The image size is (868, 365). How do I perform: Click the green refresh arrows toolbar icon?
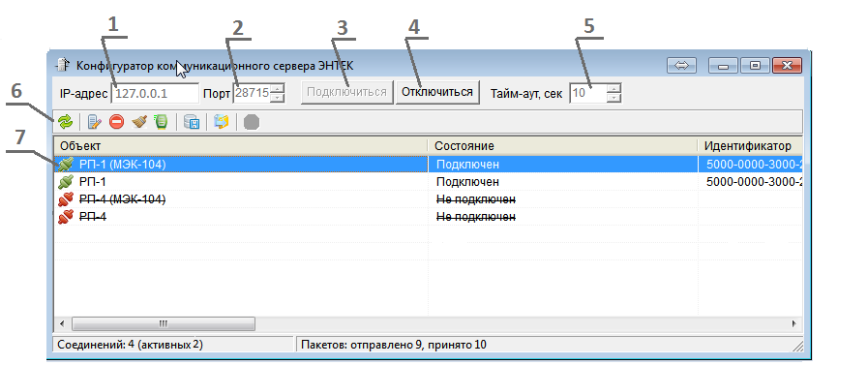[x=66, y=122]
